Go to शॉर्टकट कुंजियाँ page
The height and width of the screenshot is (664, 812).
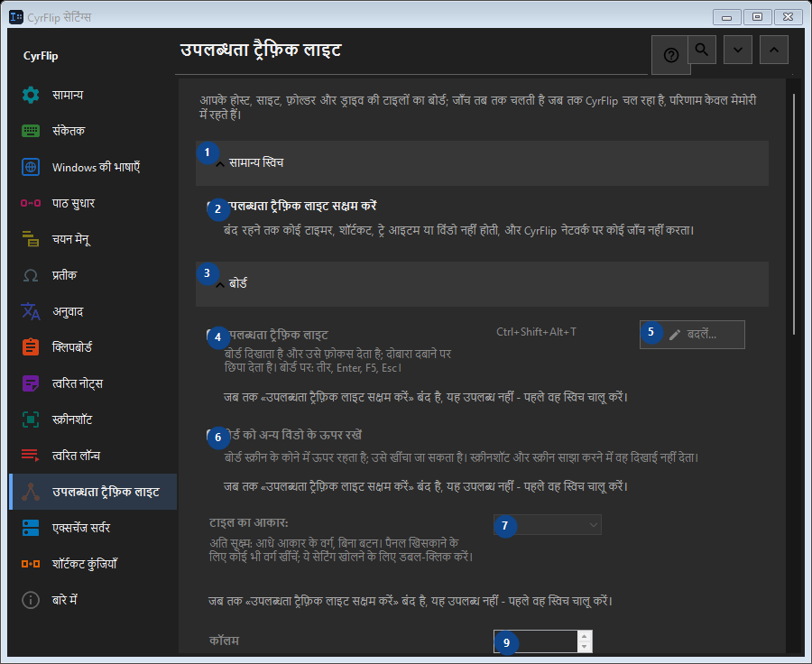93,564
